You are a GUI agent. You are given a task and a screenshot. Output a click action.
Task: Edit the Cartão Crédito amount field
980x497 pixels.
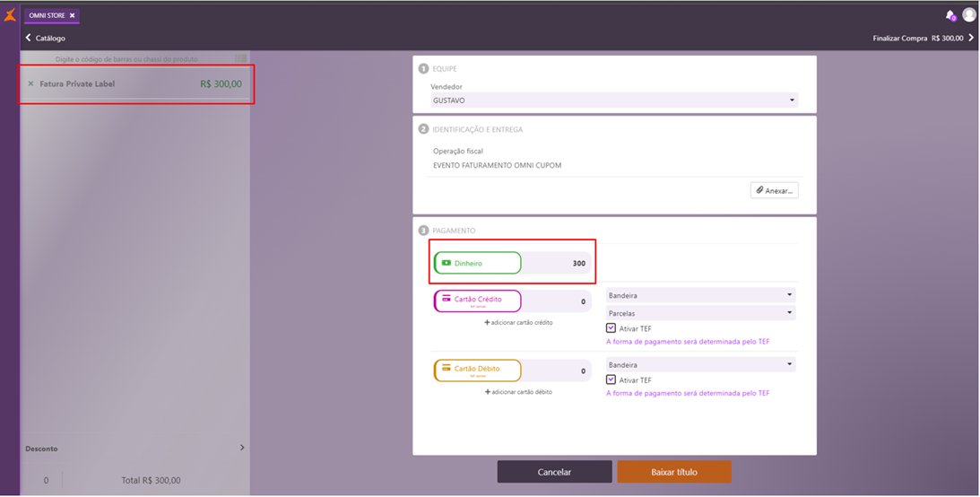tap(556, 301)
